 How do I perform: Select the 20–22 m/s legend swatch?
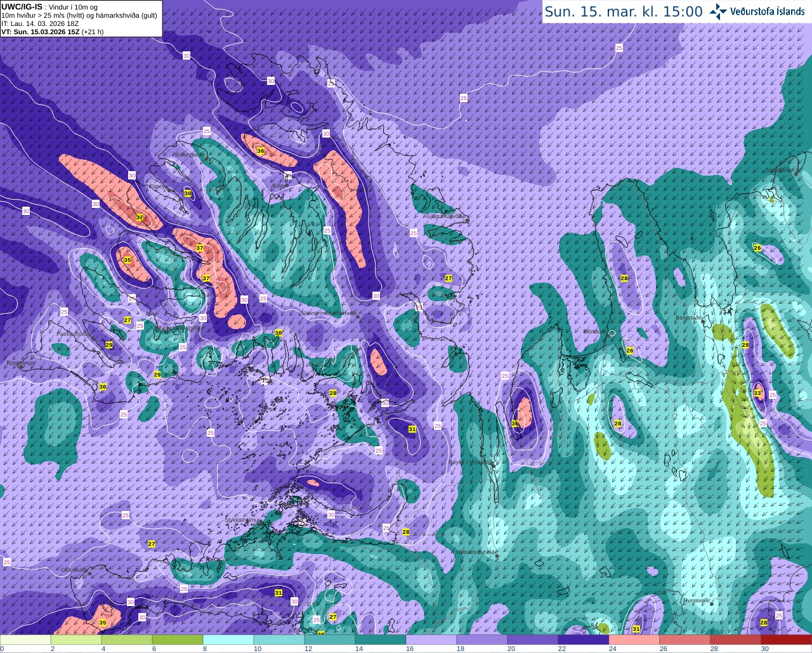click(x=533, y=640)
